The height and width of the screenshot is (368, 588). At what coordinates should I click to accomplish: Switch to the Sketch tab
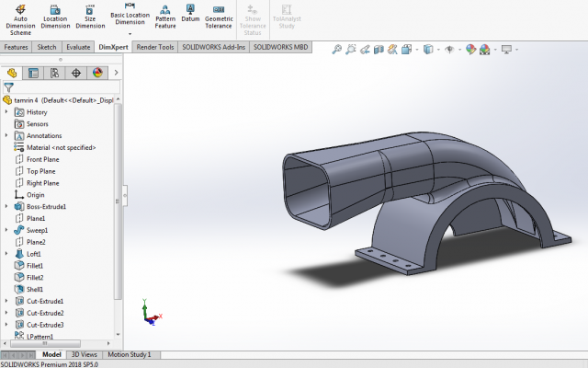[47, 47]
